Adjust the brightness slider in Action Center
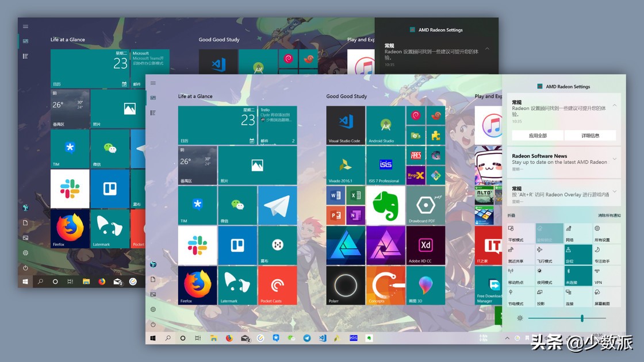The image size is (644, 362). 582,317
